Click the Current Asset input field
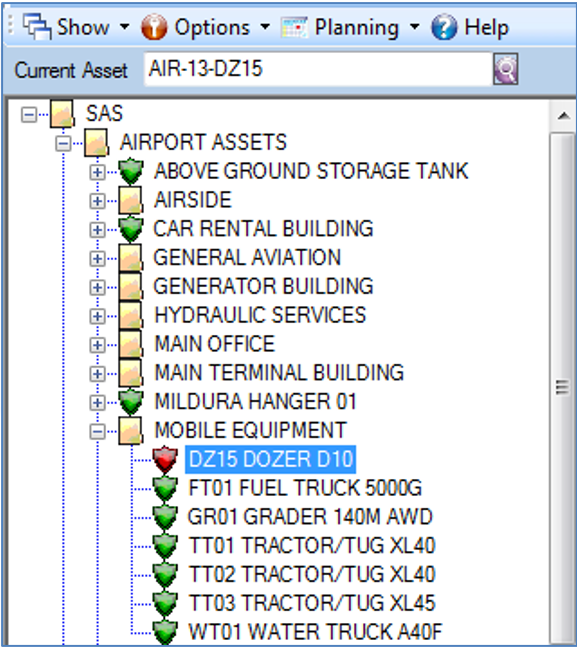The height and width of the screenshot is (647, 577). [x=318, y=69]
